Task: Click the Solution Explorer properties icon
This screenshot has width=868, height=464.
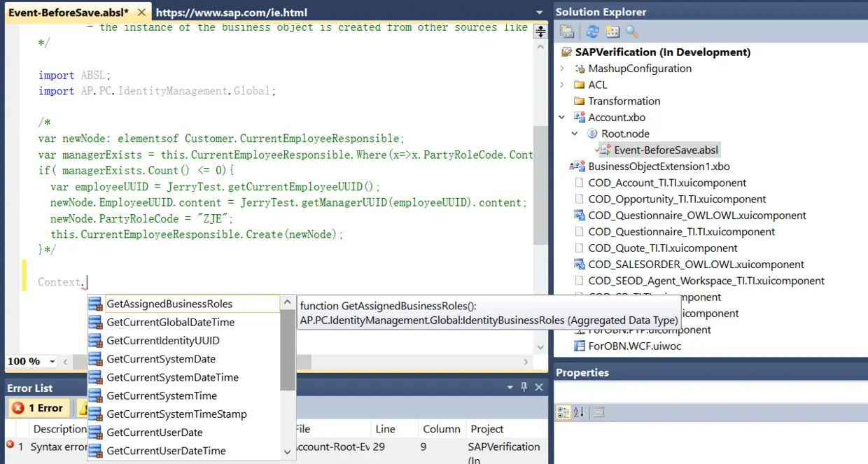Action: pyautogui.click(x=567, y=31)
